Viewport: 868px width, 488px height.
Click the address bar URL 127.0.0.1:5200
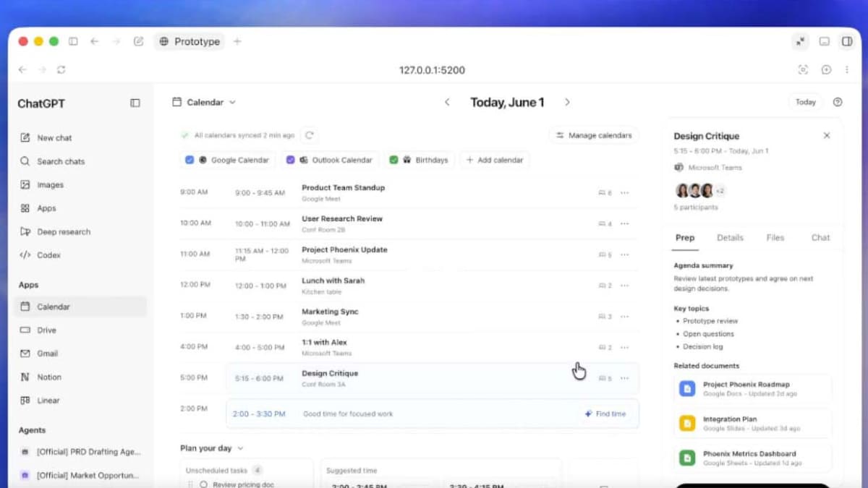[432, 70]
